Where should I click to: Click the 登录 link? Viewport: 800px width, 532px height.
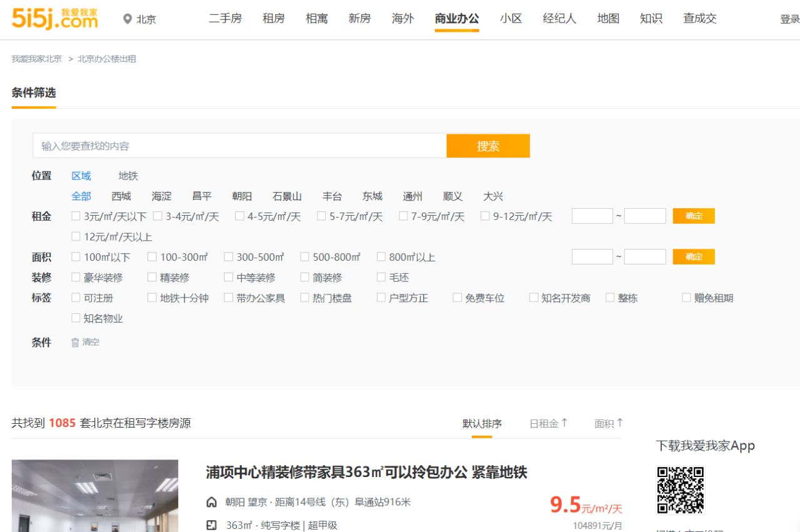(790, 19)
